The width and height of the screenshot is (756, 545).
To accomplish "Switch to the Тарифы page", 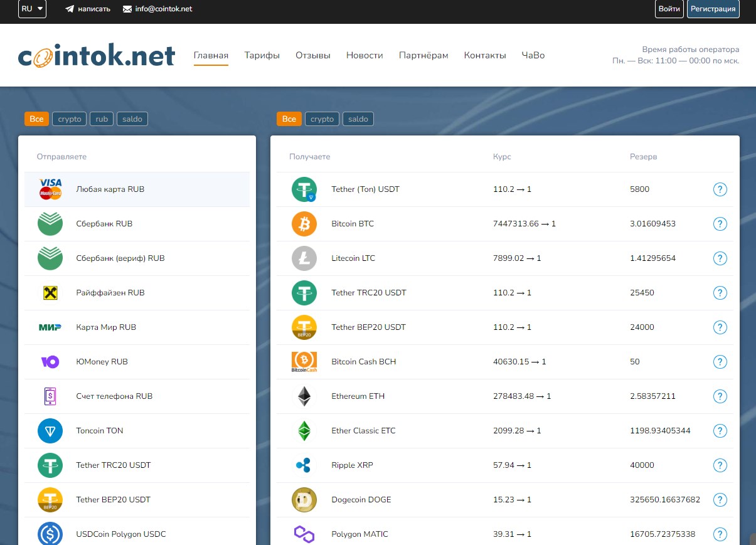I will pyautogui.click(x=262, y=55).
